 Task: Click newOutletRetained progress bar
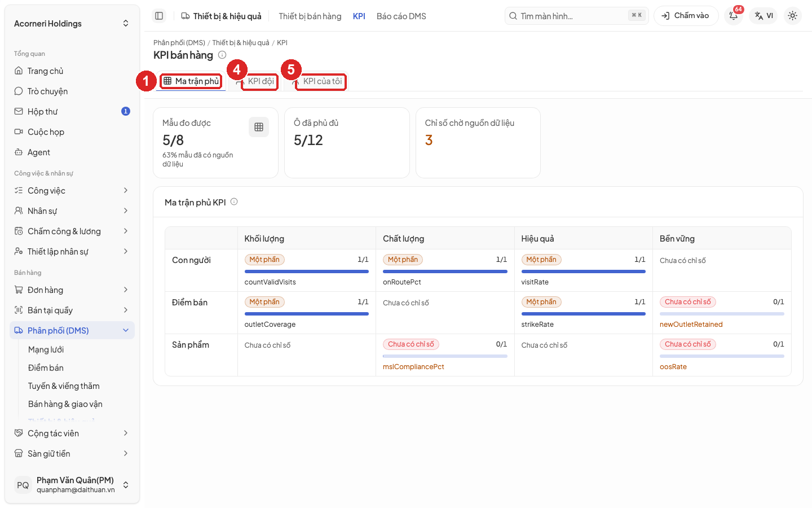pyautogui.click(x=722, y=314)
